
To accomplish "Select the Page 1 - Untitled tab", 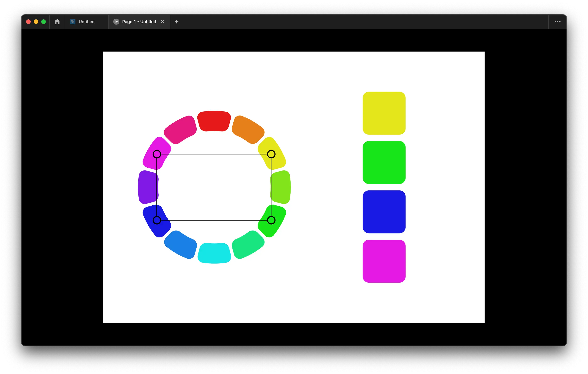I will pyautogui.click(x=139, y=22).
